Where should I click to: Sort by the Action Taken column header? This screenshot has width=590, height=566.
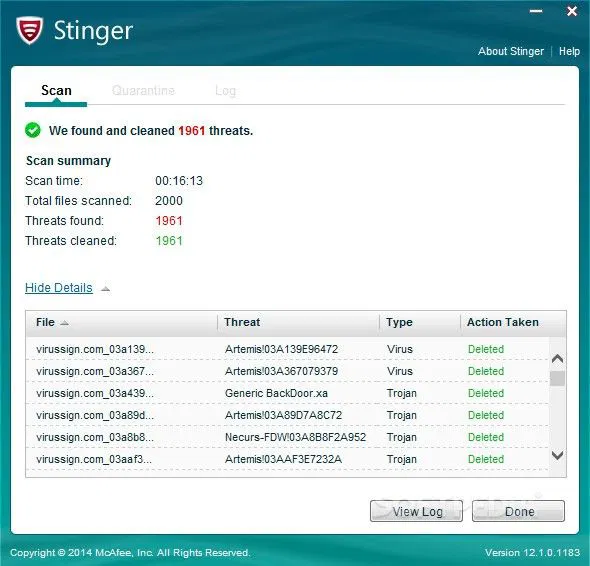(513, 323)
